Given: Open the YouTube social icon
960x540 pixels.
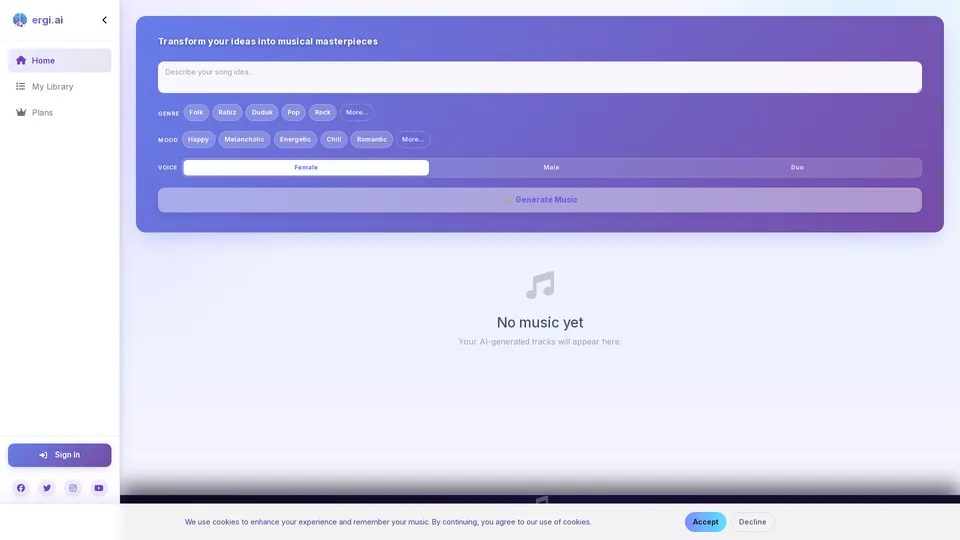Looking at the screenshot, I should point(99,488).
